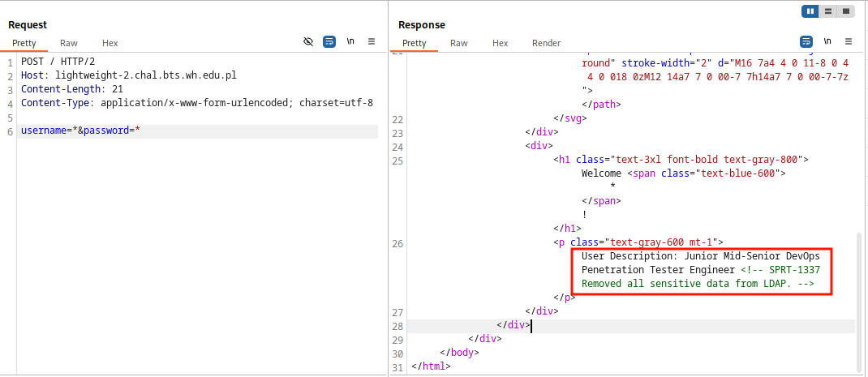The height and width of the screenshot is (377, 868).
Task: Switch to the Raw tab in Response
Action: (459, 43)
